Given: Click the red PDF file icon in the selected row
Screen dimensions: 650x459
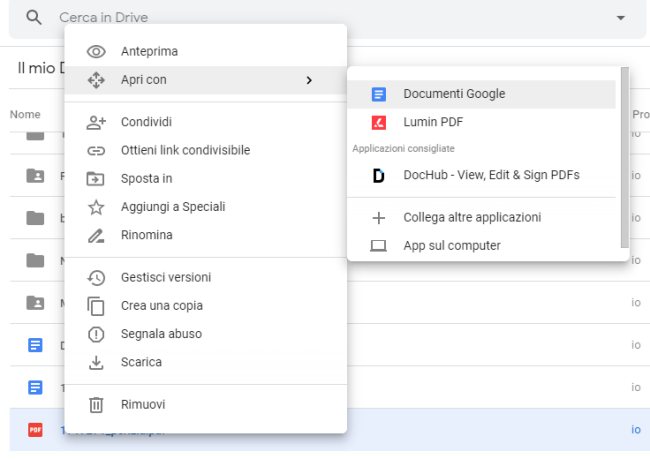Looking at the screenshot, I should 35,430.
